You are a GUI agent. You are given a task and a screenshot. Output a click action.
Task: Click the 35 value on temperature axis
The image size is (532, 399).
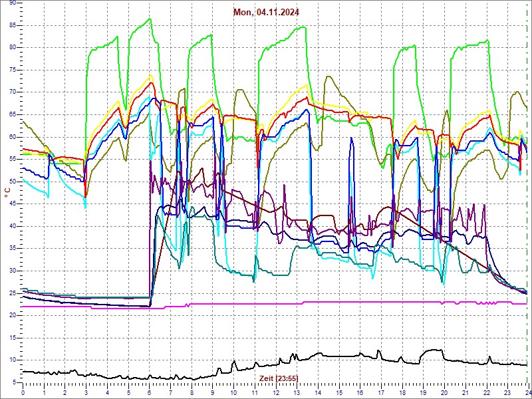click(x=12, y=248)
